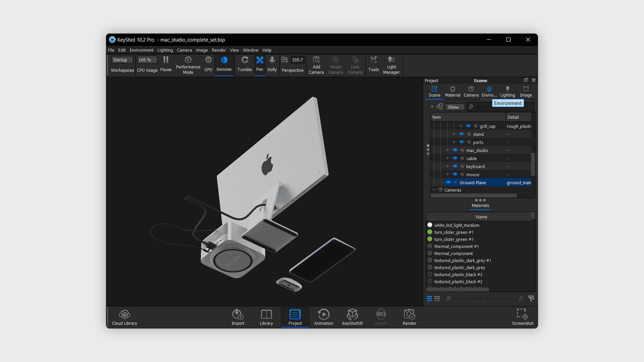
Task: Enable Performance Mode
Action: [x=188, y=65]
